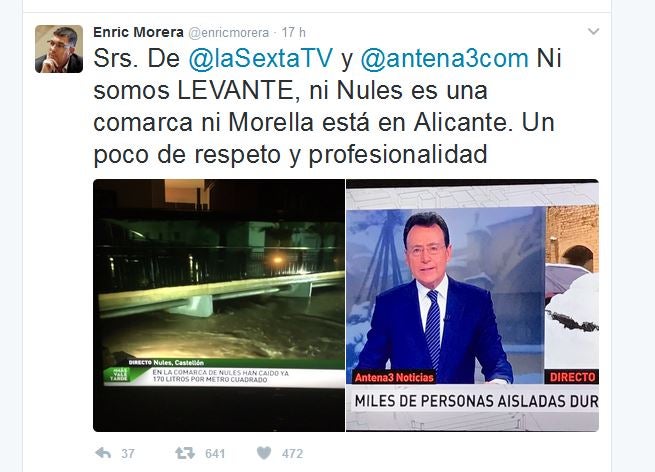Like the tweet with heart icon
The height and width of the screenshot is (472, 655).
pos(264,453)
